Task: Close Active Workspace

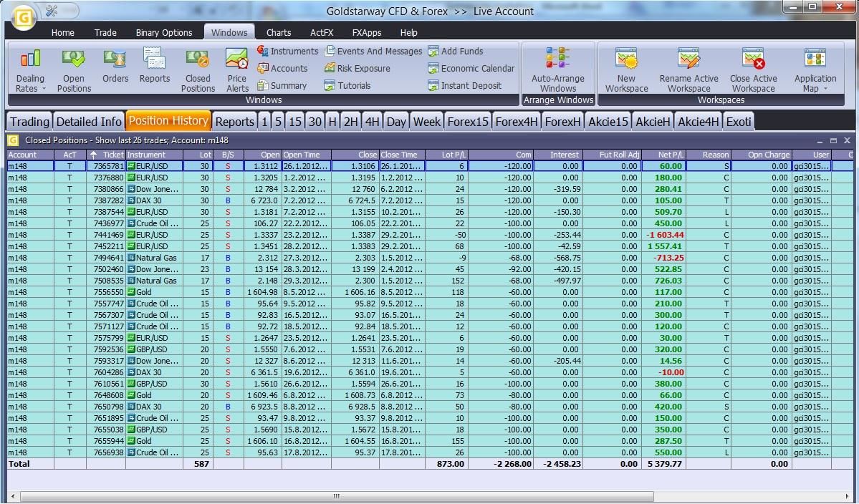Action: tap(753, 70)
